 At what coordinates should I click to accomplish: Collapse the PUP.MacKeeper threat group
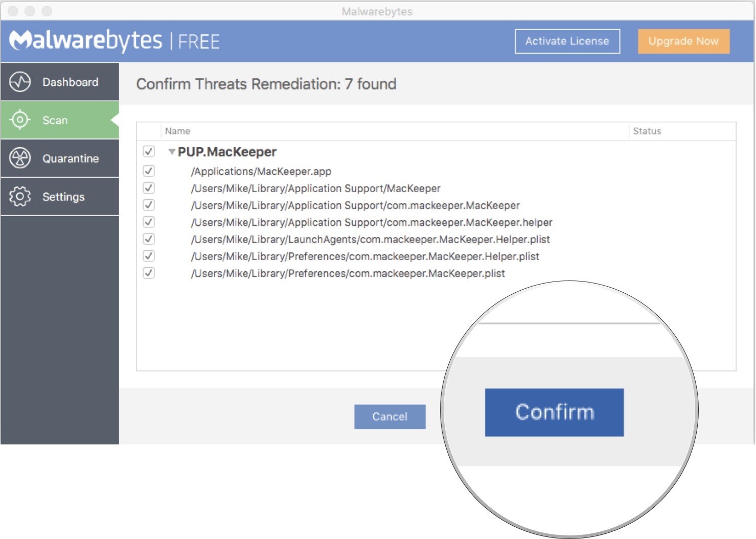172,152
